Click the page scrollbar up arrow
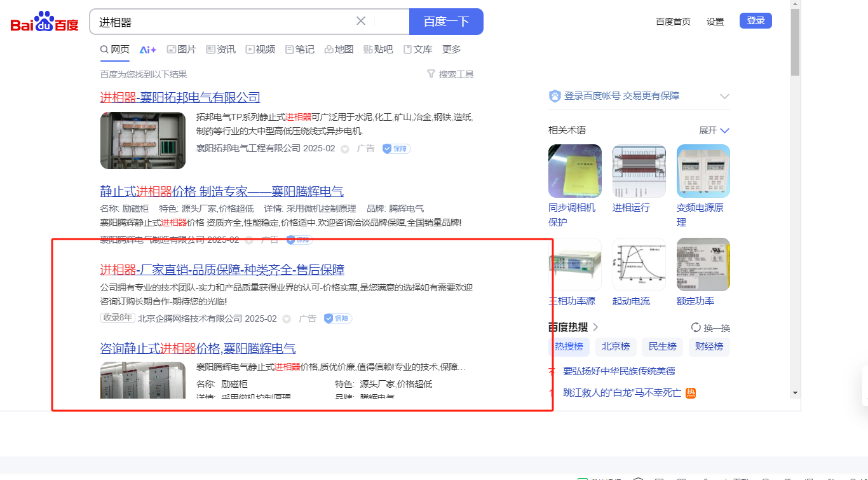The width and height of the screenshot is (868, 480). click(x=796, y=4)
